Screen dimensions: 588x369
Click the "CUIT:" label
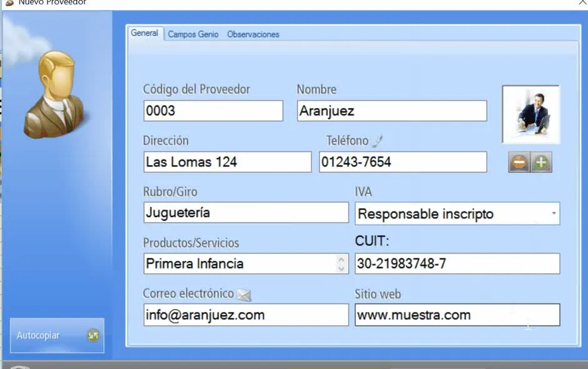[372, 241]
